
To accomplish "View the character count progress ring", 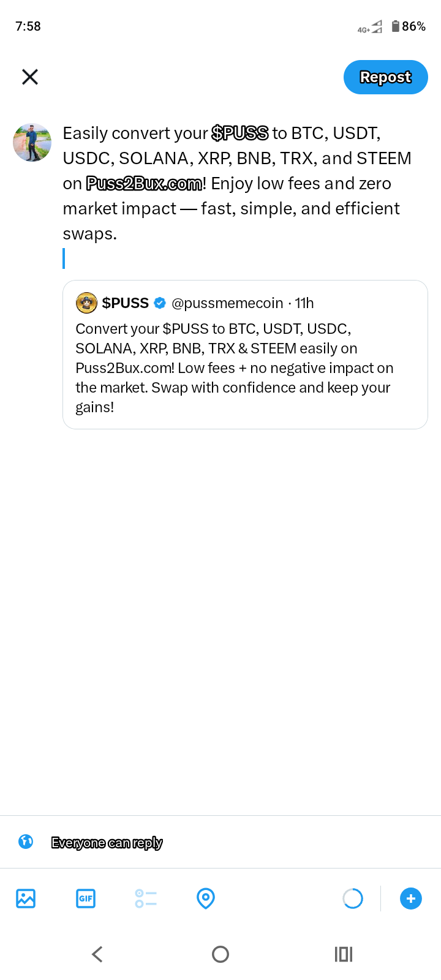I will pyautogui.click(x=353, y=899).
